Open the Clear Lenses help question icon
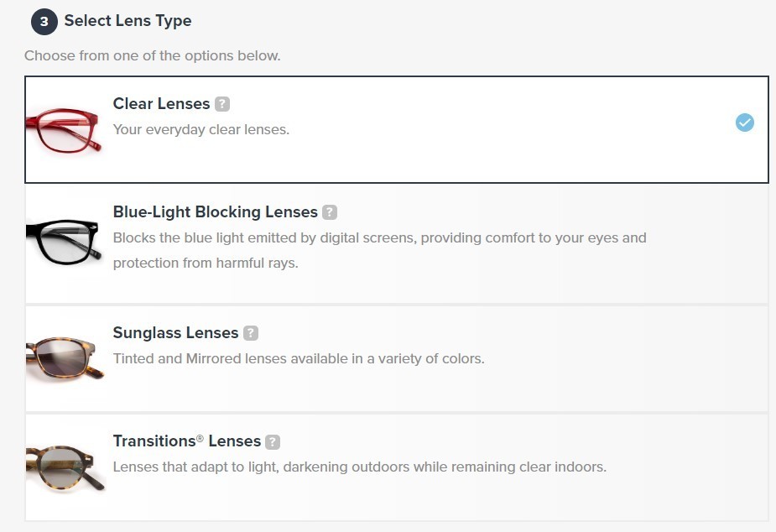776x532 pixels. tap(222, 104)
